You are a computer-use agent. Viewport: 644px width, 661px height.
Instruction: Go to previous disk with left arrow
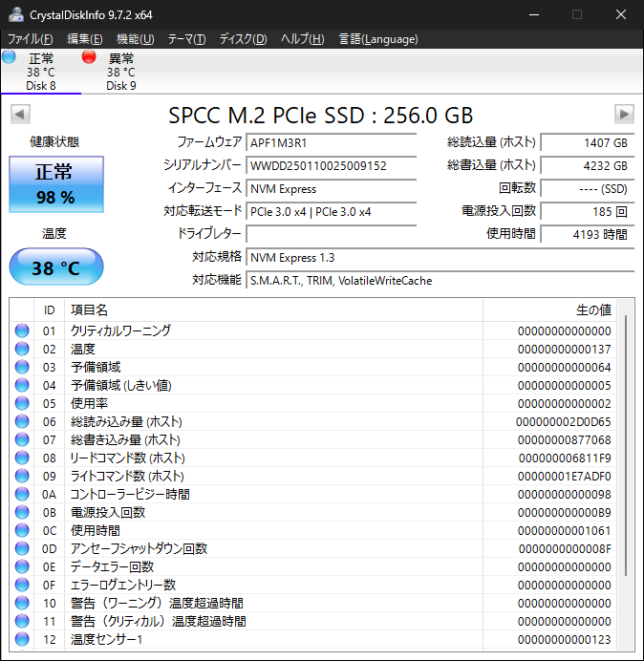click(19, 115)
